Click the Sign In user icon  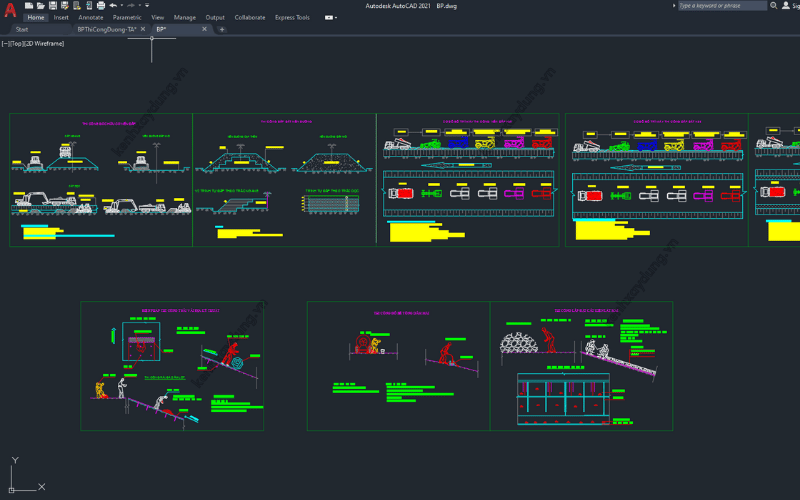[x=786, y=5]
